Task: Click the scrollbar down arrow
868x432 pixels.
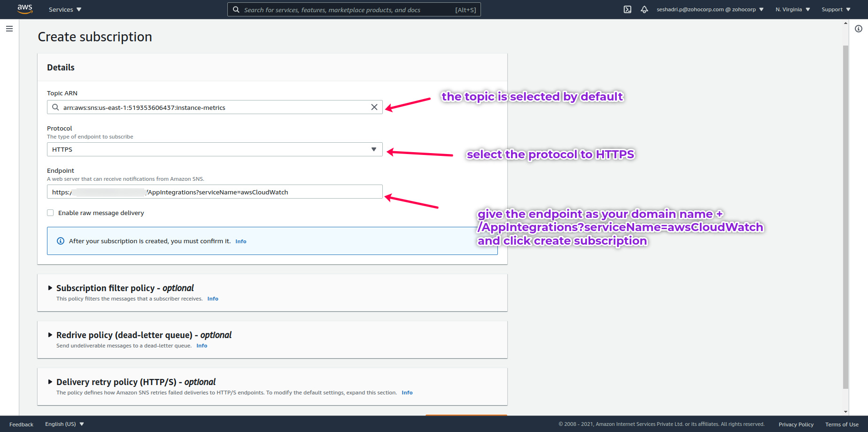Action: click(x=845, y=412)
